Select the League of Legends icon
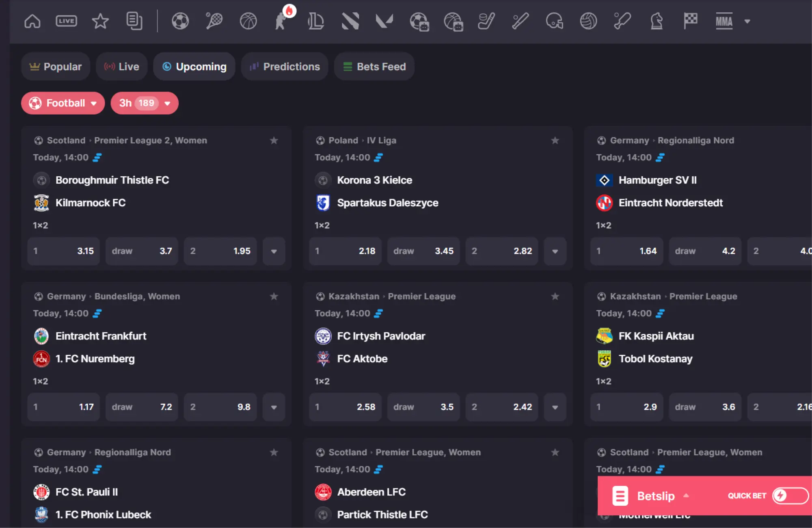Screen dimensions: 812x528 pyautogui.click(x=316, y=21)
